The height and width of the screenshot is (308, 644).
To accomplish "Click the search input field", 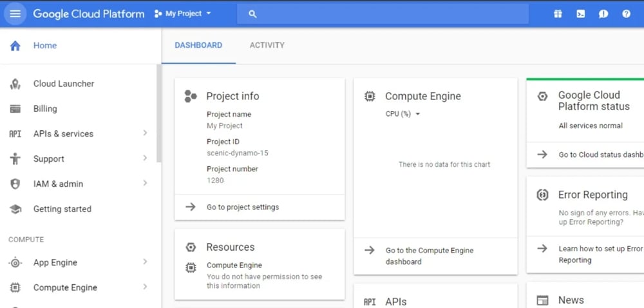I will click(x=386, y=14).
